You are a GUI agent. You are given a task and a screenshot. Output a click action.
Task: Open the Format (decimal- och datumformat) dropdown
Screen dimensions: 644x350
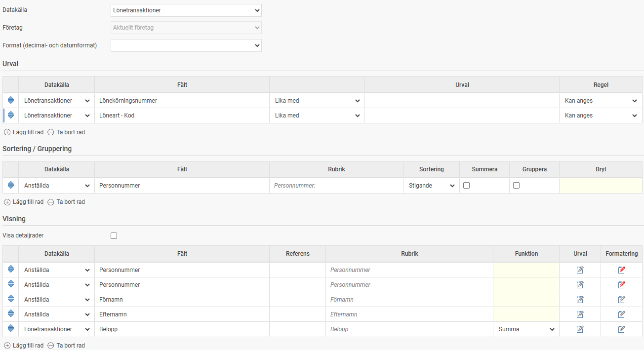click(186, 45)
